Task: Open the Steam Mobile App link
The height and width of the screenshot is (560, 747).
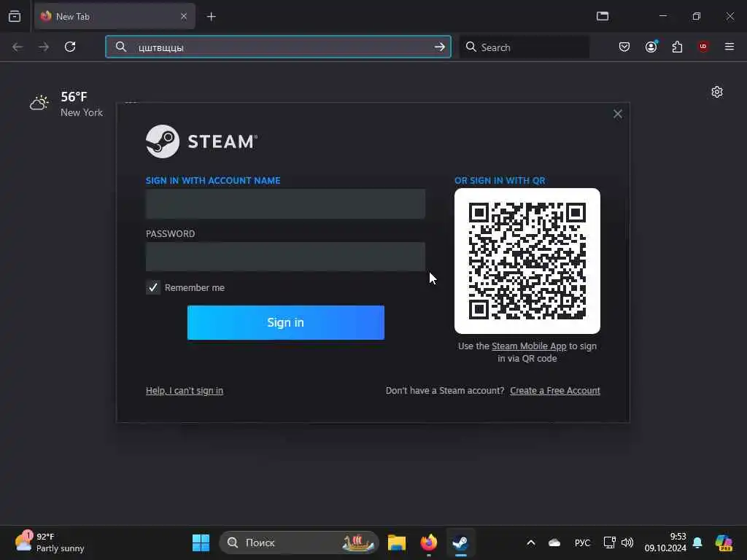Action: [x=529, y=346]
